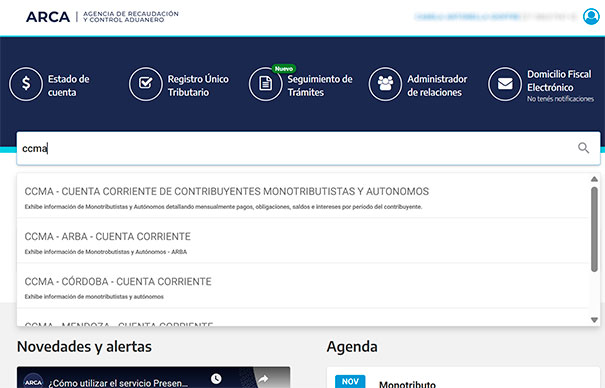Open the Estado de cuenta text link
This screenshot has height=388, width=605.
(x=69, y=86)
